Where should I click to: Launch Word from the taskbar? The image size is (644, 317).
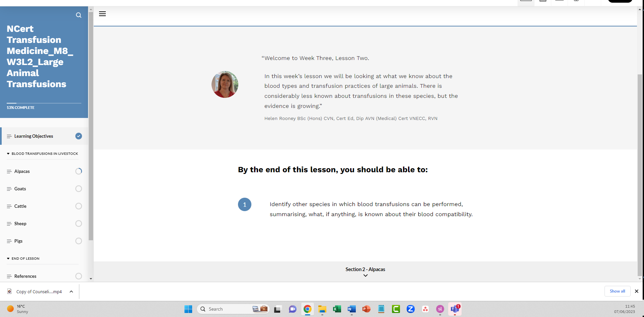click(x=352, y=309)
